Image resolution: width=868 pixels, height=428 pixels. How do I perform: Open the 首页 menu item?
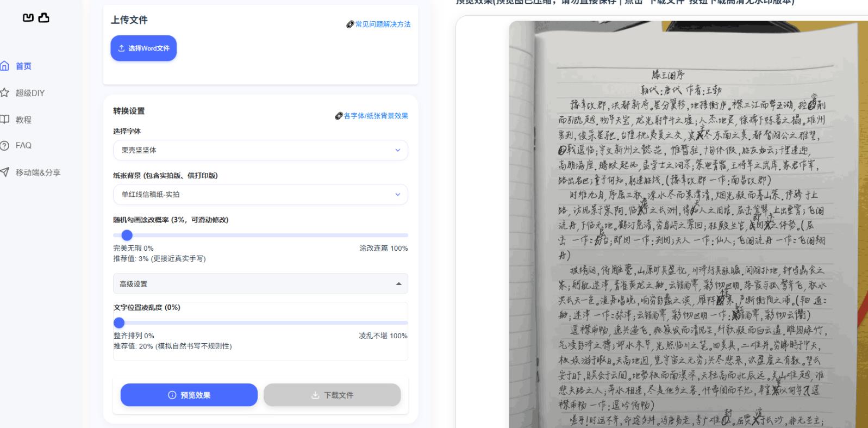pyautogui.click(x=23, y=66)
